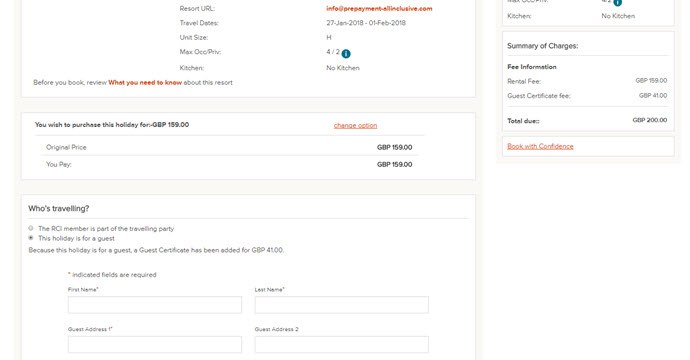
Task: Click Original Price amount GBP 159.00
Action: pos(394,147)
